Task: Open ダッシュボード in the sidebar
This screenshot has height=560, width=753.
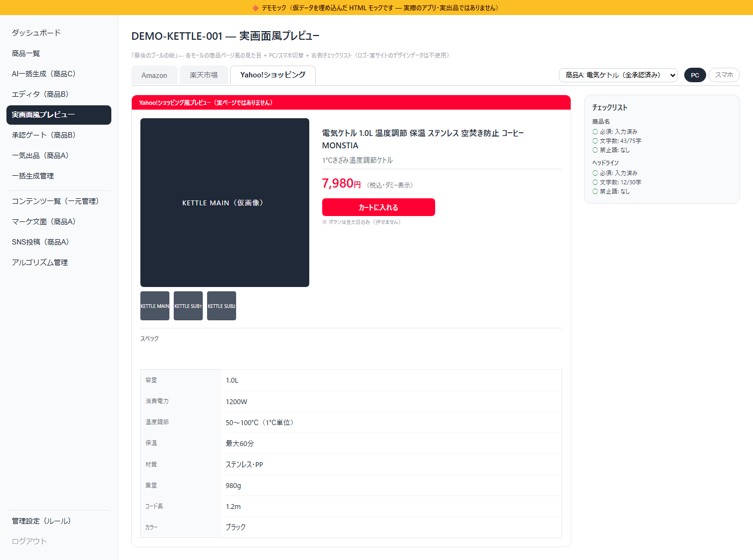Action: (59, 33)
